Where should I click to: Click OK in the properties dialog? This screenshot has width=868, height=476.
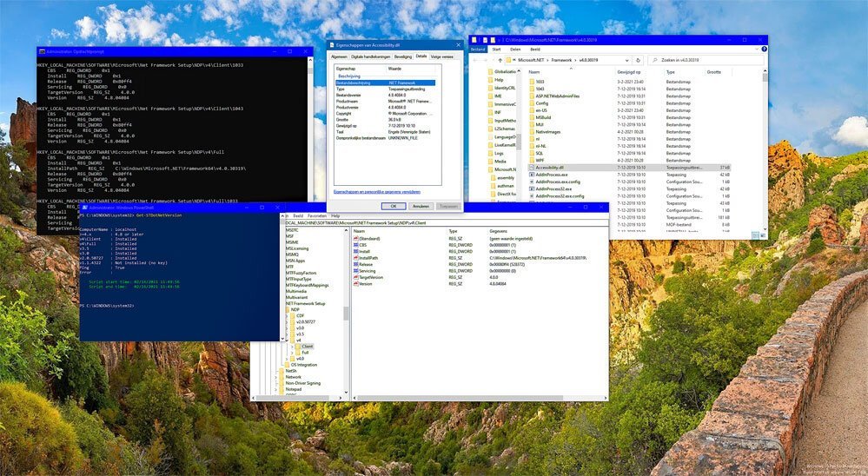tap(394, 206)
